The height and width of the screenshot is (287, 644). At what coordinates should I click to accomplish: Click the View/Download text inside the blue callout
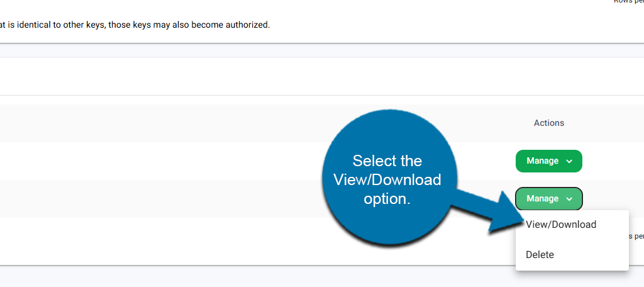pos(387,180)
